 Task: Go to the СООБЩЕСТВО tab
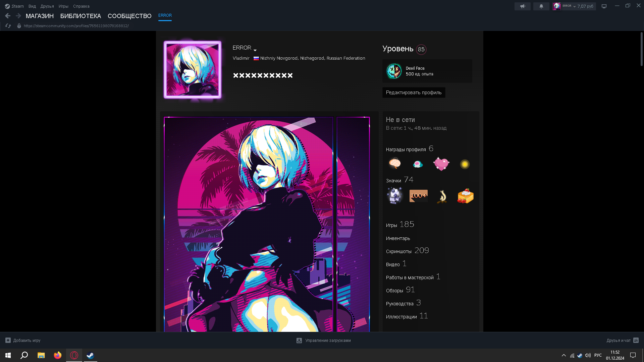click(x=129, y=16)
